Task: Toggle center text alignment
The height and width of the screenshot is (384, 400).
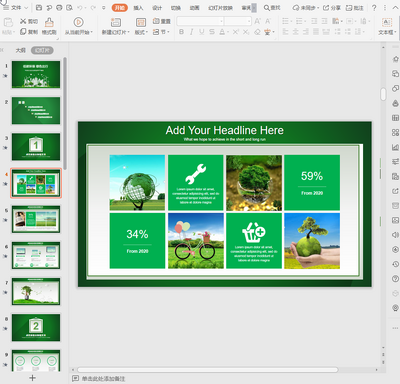Action: pyautogui.click(x=295, y=32)
